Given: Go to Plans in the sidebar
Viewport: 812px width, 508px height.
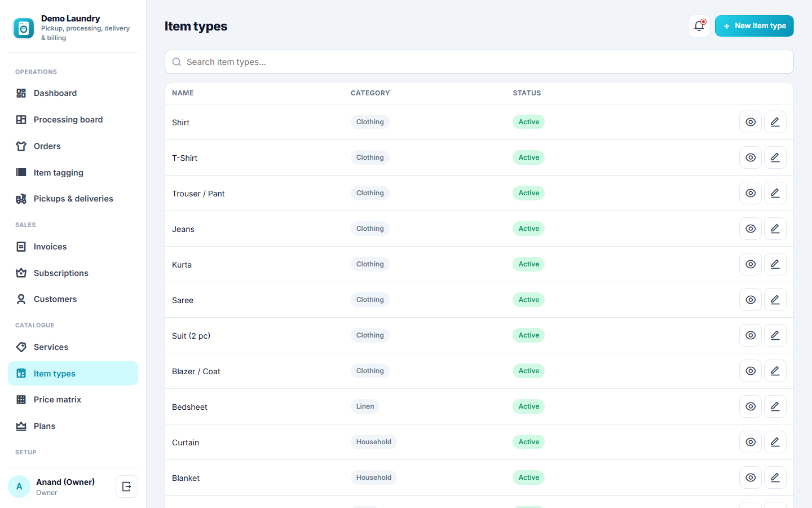Looking at the screenshot, I should click(x=73, y=426).
